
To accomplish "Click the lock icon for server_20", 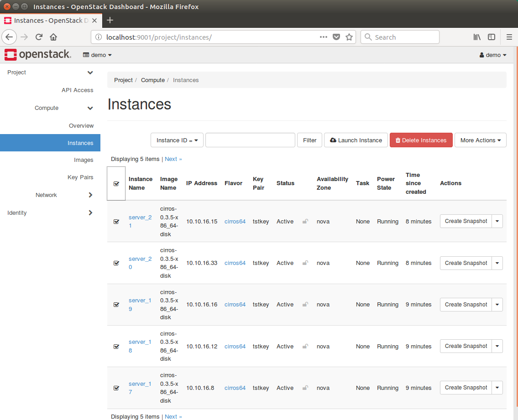I will click(x=305, y=263).
